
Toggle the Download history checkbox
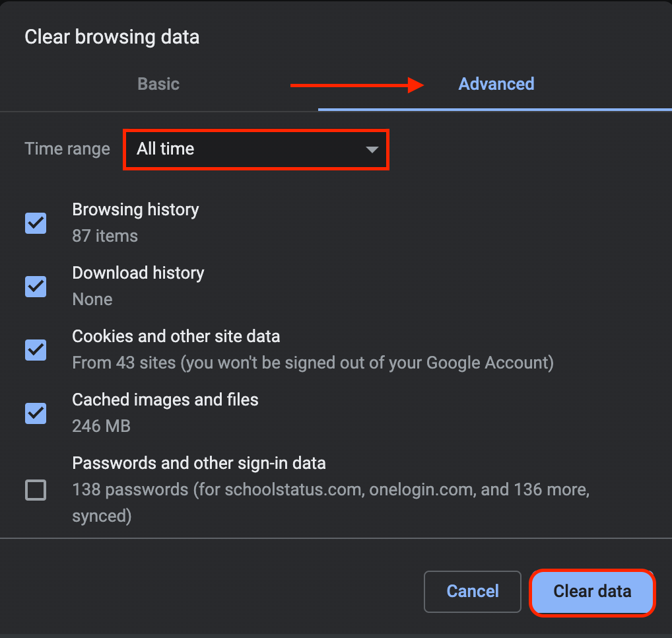click(36, 287)
